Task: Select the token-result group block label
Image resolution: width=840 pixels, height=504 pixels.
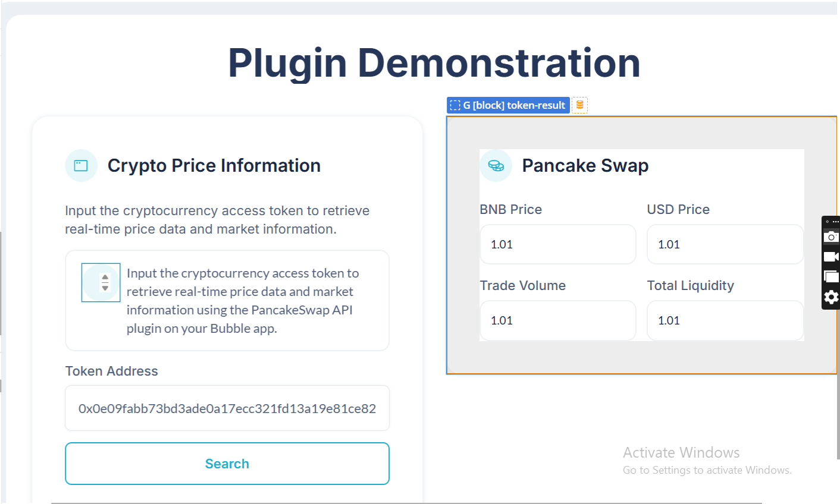Action: tap(508, 105)
